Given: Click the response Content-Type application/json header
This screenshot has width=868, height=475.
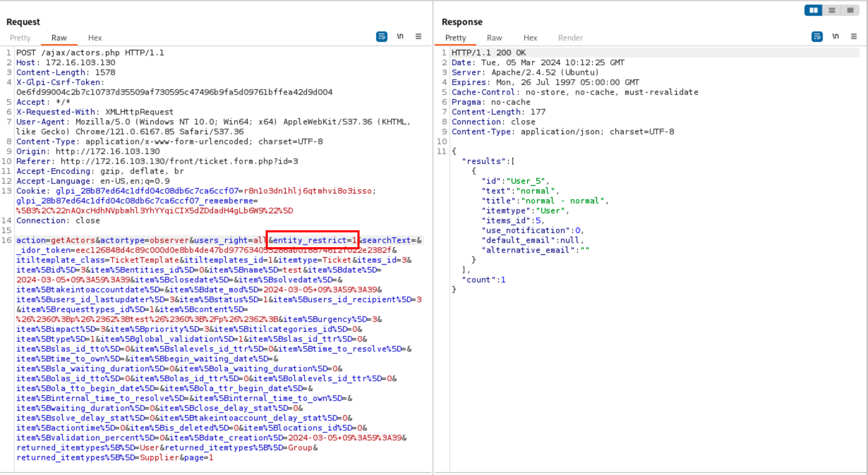Looking at the screenshot, I should tap(563, 132).
